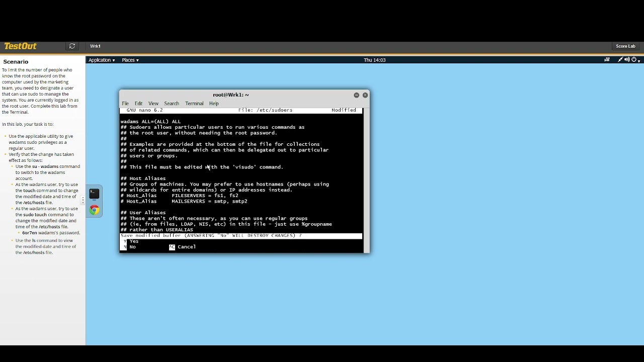Click Cancel in the nano prompt
This screenshot has height=362, width=644.
[182, 247]
